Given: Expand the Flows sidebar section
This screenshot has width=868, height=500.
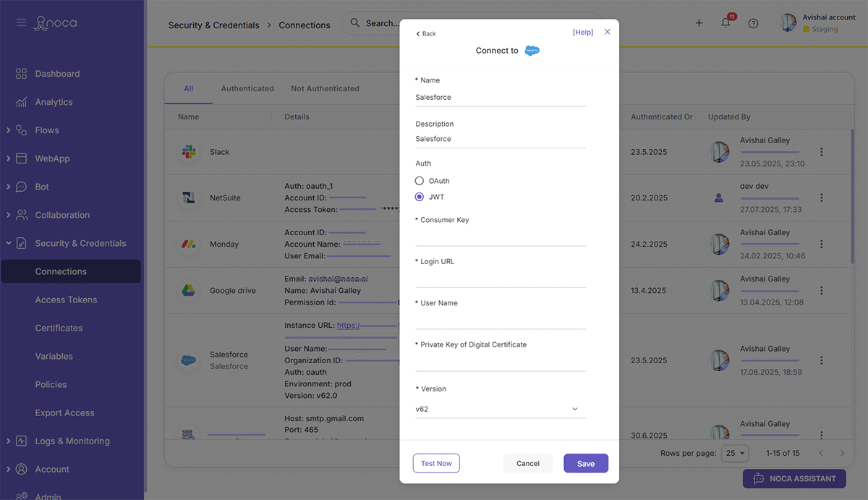Looking at the screenshot, I should 9,130.
